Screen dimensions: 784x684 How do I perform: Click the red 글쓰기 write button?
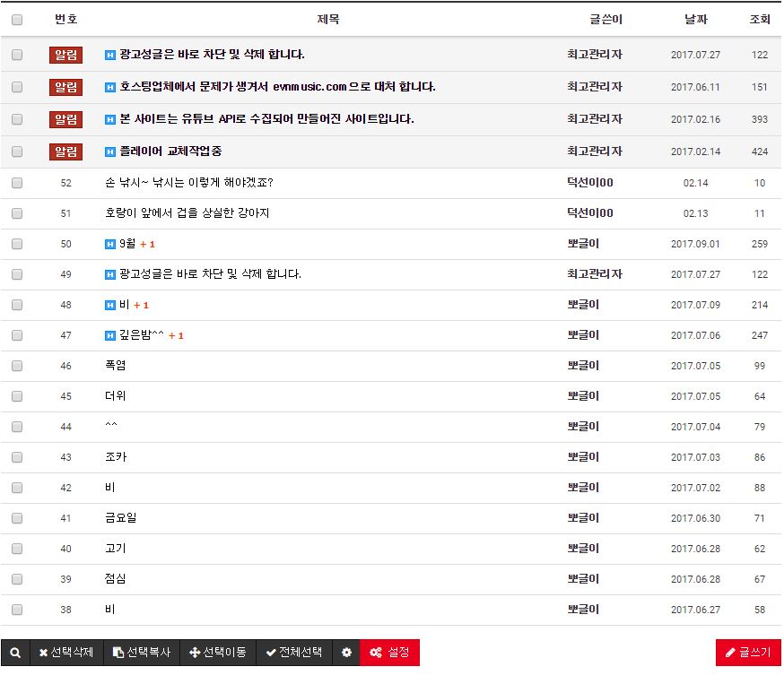(x=748, y=653)
